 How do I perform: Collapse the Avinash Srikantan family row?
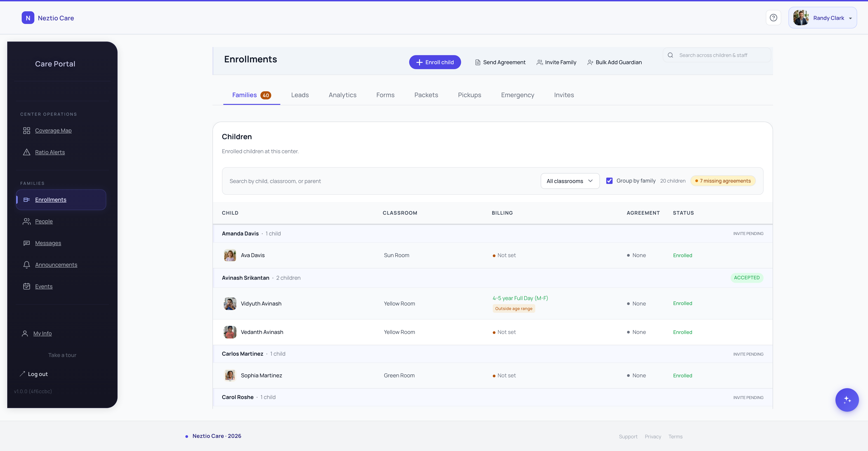click(245, 278)
